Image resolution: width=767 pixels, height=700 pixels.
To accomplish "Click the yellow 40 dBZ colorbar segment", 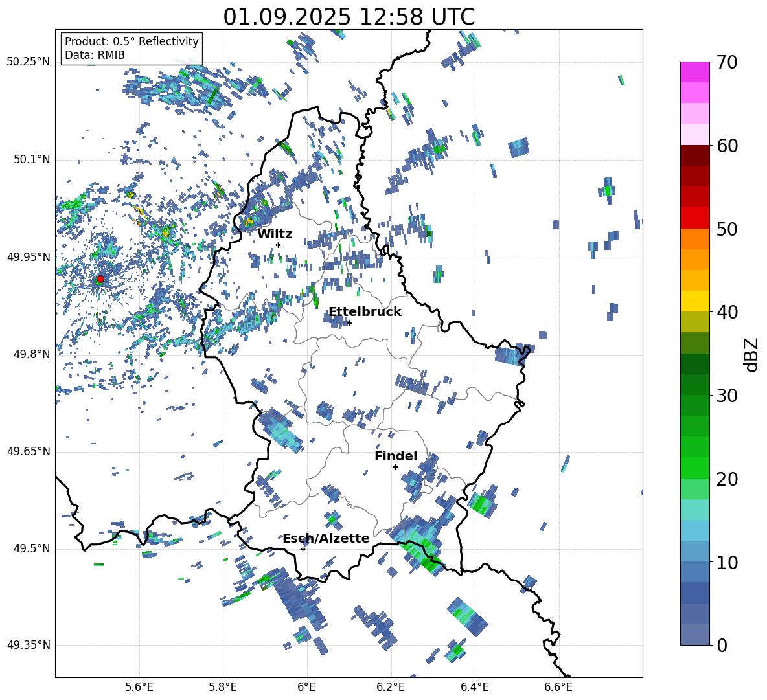I will pyautogui.click(x=695, y=301).
